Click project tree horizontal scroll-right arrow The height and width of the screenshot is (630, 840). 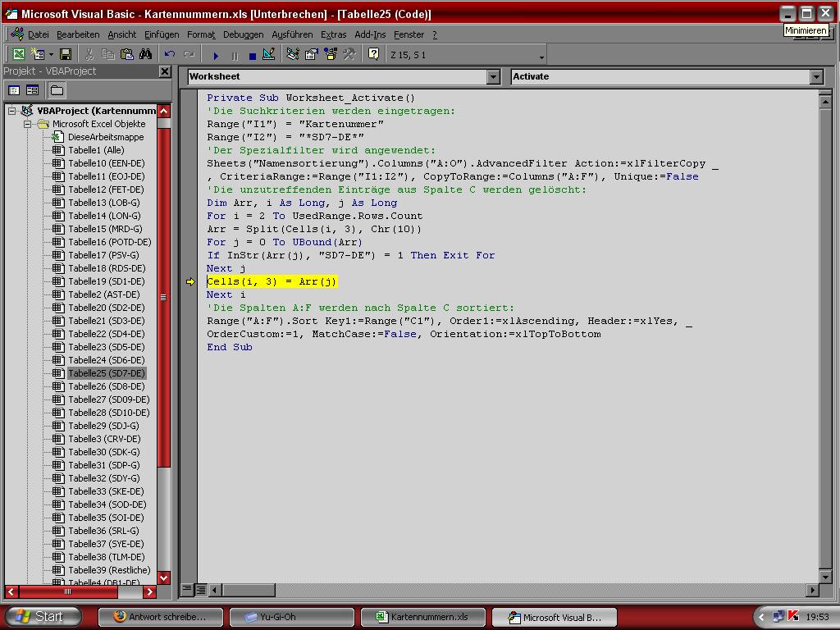click(149, 592)
